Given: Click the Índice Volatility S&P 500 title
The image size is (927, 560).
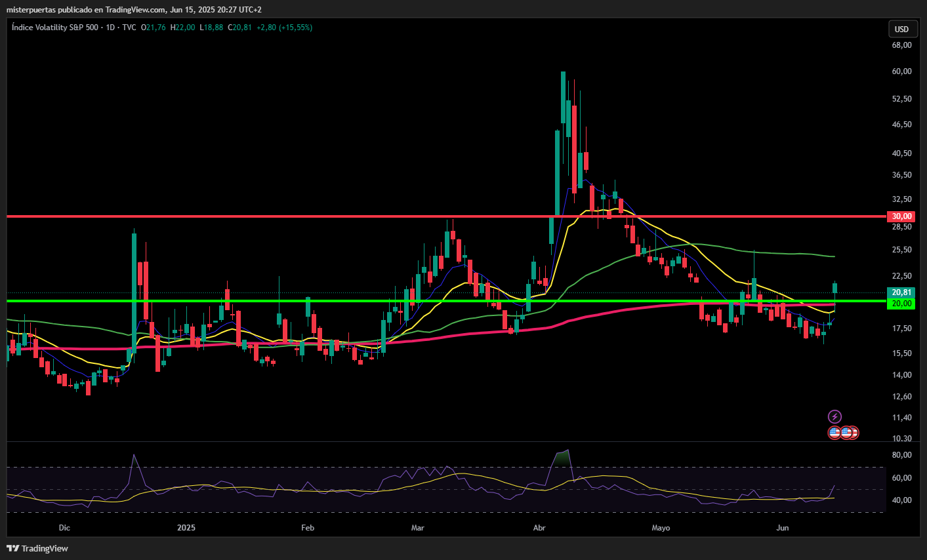Looking at the screenshot, I should 55,28.
